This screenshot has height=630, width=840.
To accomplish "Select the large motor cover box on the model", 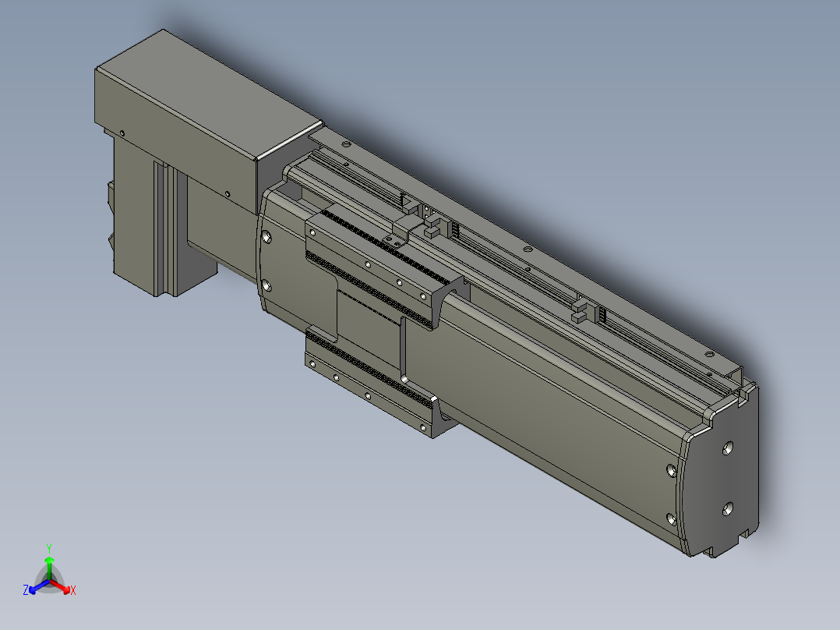I will 209,122.
